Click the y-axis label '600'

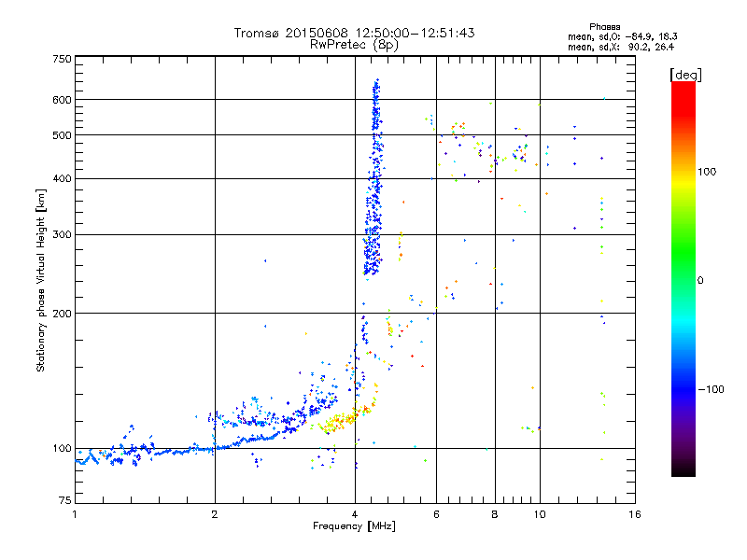coord(62,100)
